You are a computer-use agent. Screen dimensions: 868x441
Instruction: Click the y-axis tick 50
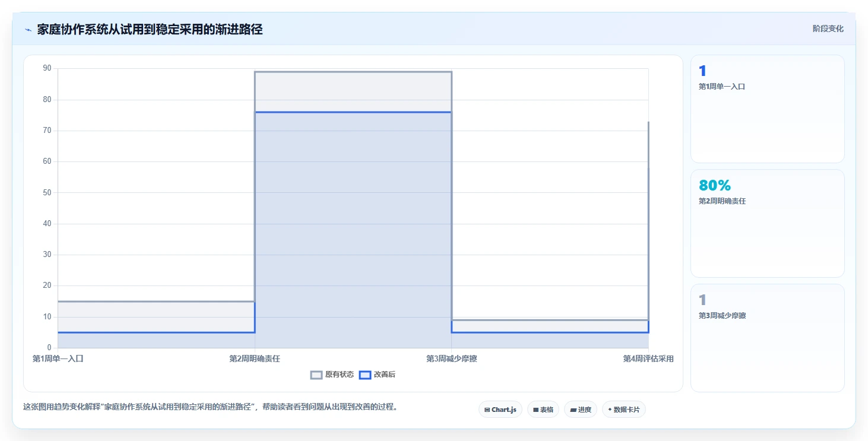47,192
